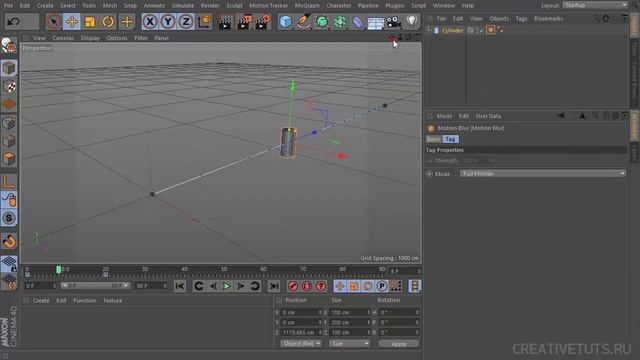This screenshot has width=640, height=360.
Task: Select Points mode icon
Action: [x=9, y=122]
